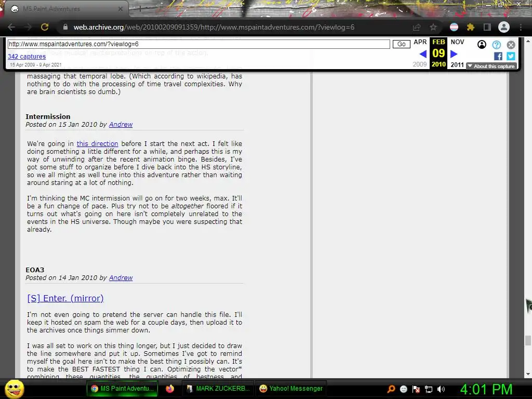Go back with browser back arrow

(x=11, y=27)
